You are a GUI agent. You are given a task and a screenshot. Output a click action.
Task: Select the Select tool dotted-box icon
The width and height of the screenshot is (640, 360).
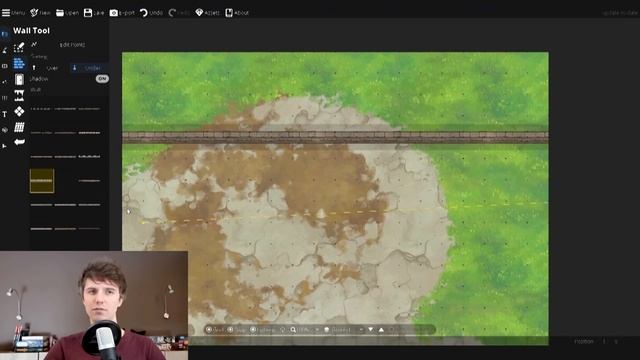pyautogui.click(x=19, y=48)
